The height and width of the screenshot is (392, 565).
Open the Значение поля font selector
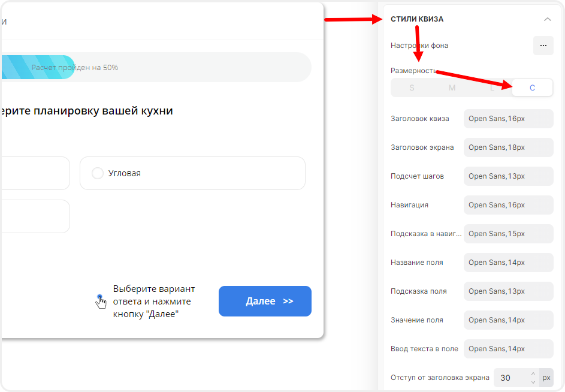click(x=508, y=320)
